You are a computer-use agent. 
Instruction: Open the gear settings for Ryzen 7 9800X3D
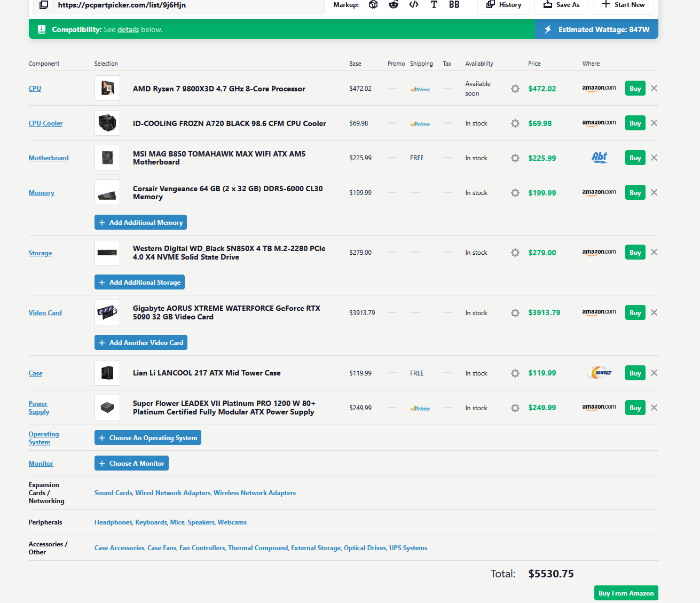pyautogui.click(x=515, y=89)
